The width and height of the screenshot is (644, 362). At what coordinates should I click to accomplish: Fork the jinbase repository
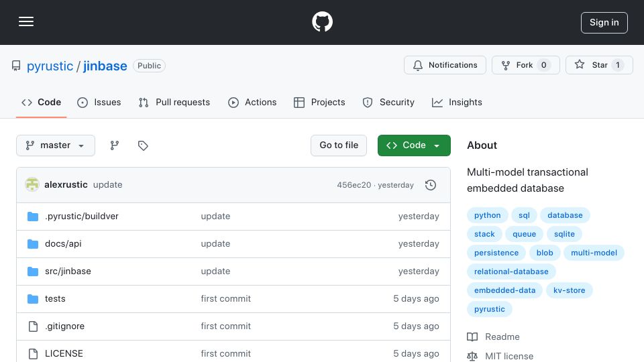[526, 65]
